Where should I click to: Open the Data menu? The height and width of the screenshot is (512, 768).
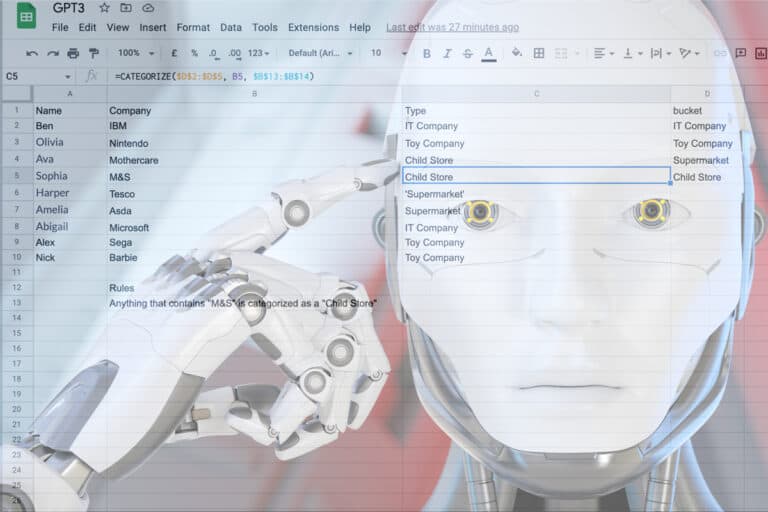[231, 28]
